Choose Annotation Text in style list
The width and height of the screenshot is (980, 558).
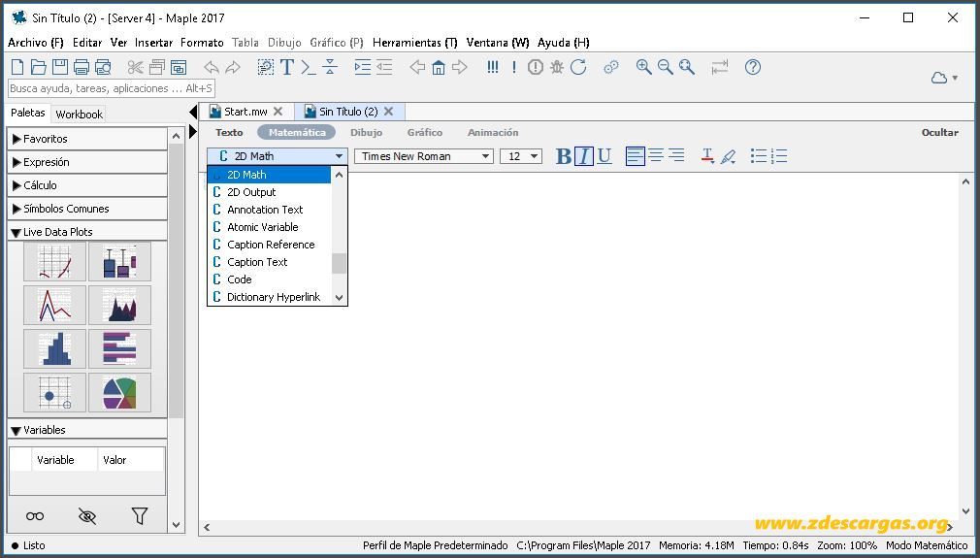270,210
